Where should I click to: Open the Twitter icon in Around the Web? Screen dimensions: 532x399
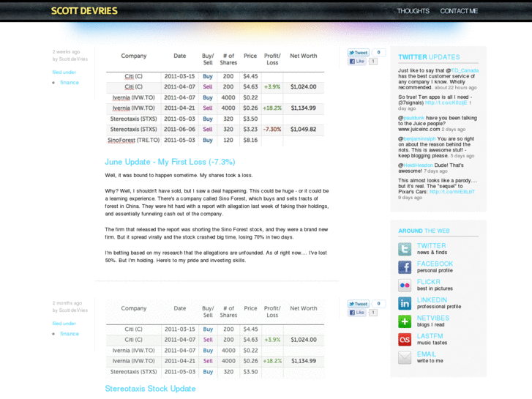[405, 249]
